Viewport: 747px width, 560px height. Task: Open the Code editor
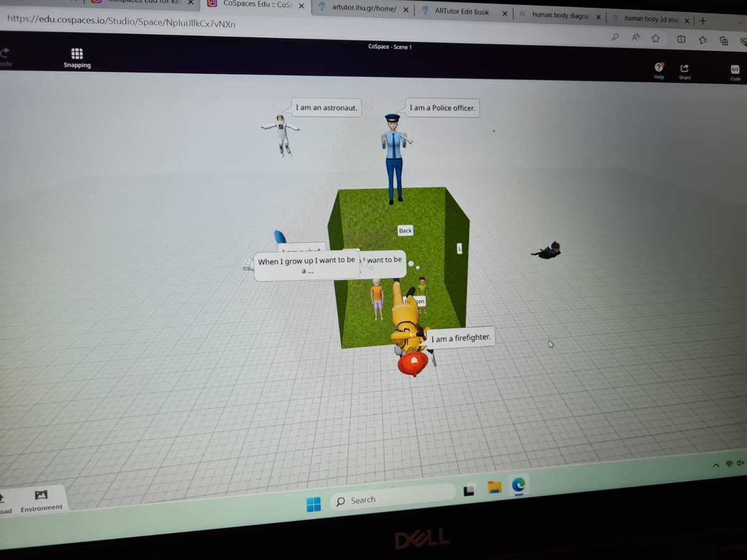pyautogui.click(x=735, y=73)
